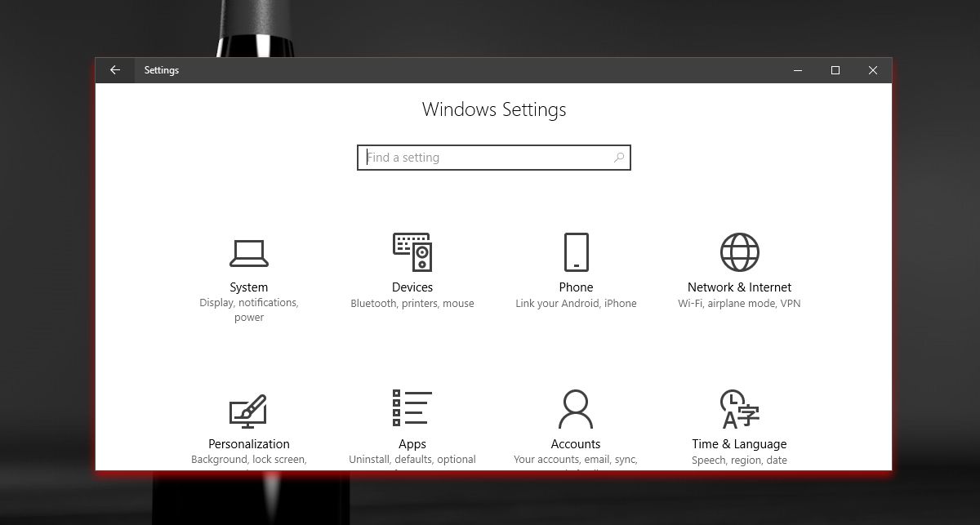Minimize the Settings window

(798, 70)
